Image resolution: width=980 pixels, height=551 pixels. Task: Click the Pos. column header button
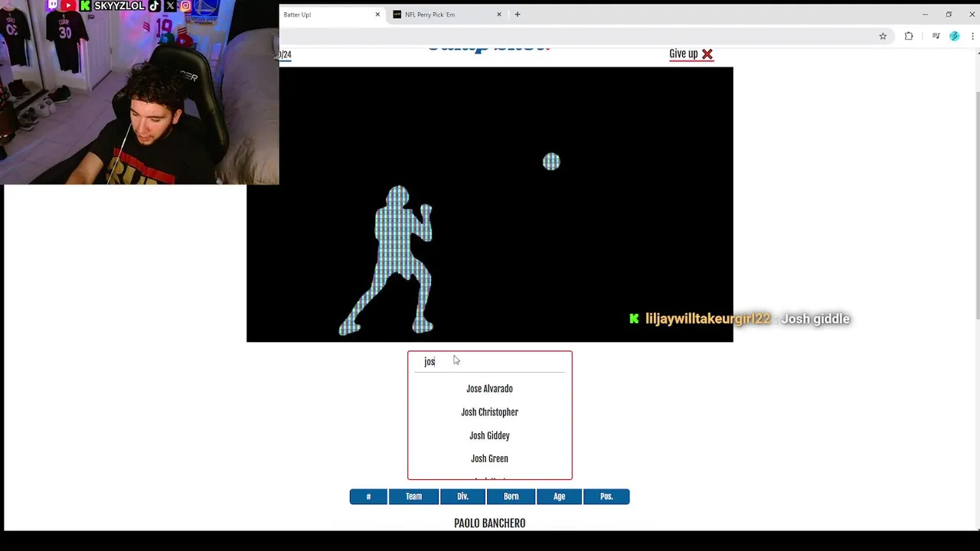pos(606,497)
